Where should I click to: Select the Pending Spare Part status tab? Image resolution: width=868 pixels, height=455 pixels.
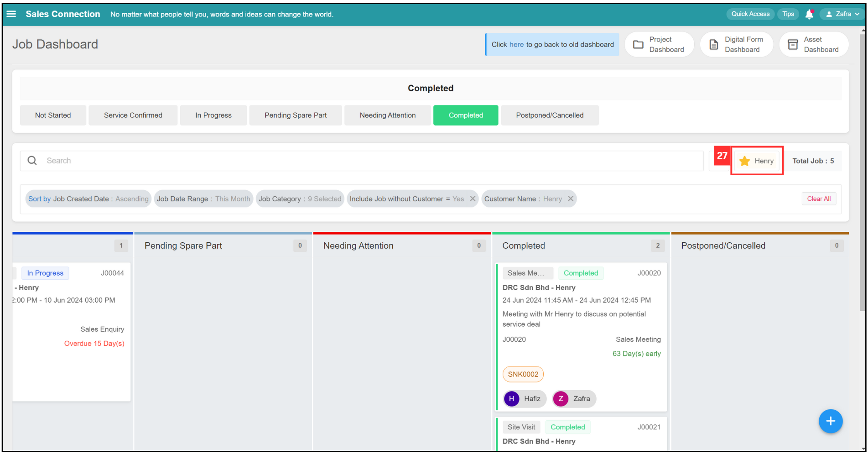pos(296,115)
